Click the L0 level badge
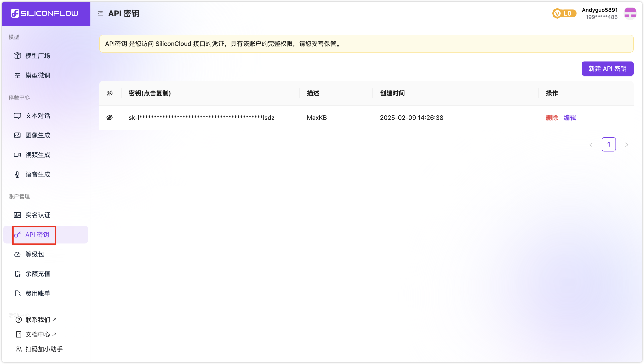Image resolution: width=644 pixels, height=364 pixels. click(564, 14)
